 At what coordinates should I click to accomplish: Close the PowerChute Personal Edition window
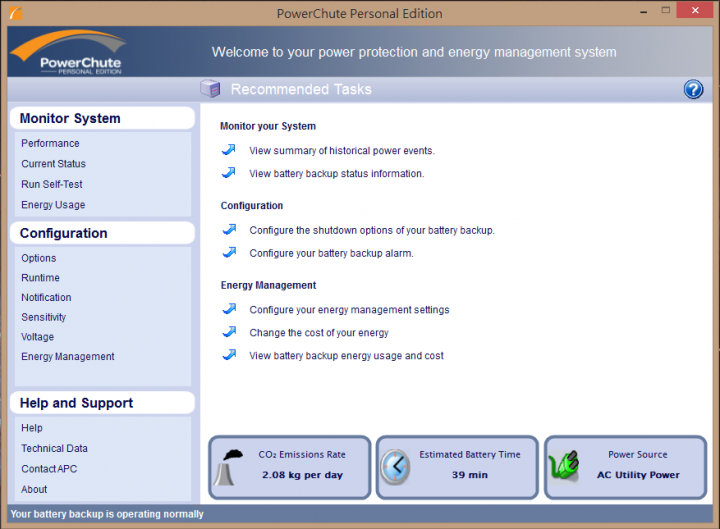tap(695, 10)
